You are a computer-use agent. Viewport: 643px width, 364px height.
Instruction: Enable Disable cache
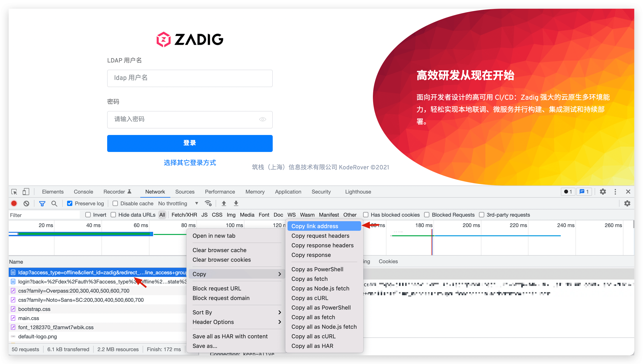(115, 203)
